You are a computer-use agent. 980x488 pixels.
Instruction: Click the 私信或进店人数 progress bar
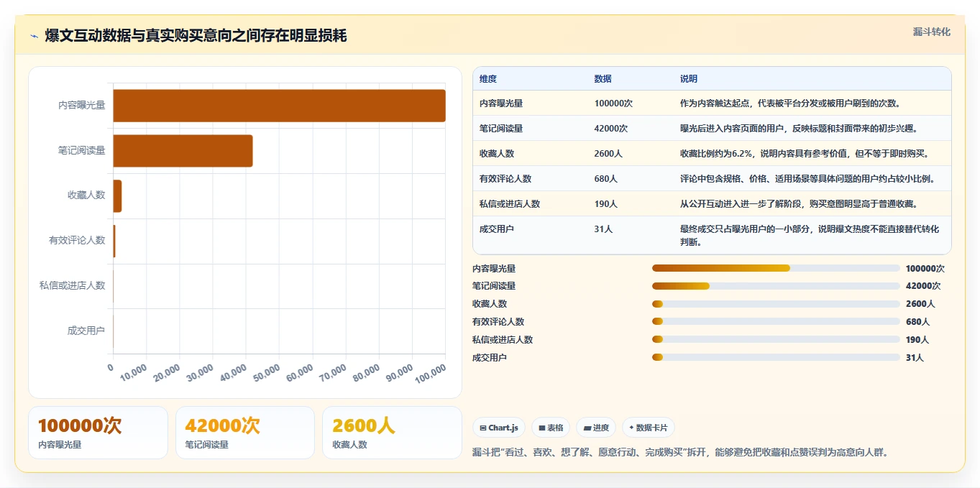pyautogui.click(x=776, y=340)
